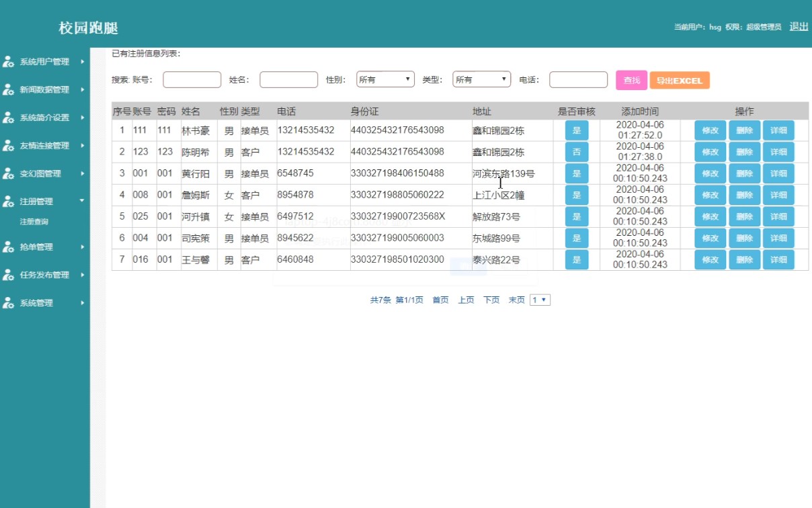Open the 性别 dropdown filter
This screenshot has height=508, width=812.
tap(385, 79)
